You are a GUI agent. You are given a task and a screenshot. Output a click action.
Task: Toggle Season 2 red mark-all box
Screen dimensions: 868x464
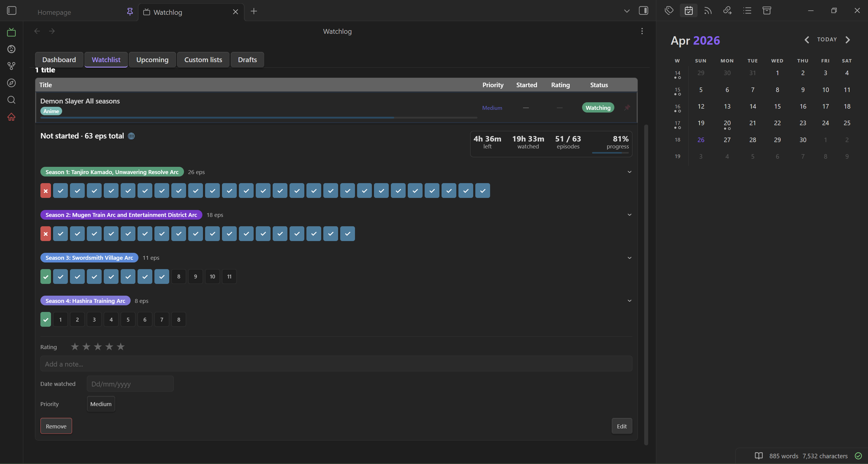[46, 234]
